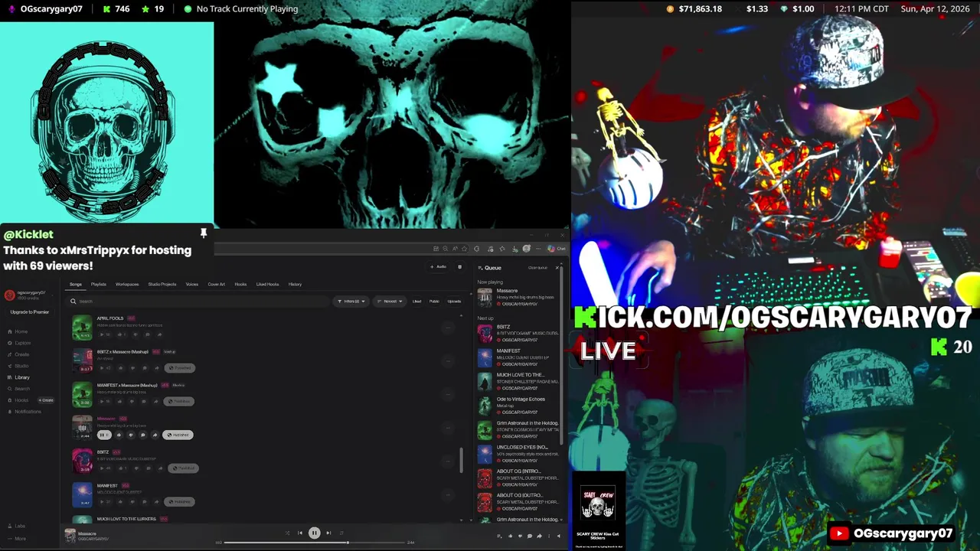Play the APRIL FOOLS song row
Viewport: 980px width, 551px height.
[104, 334]
